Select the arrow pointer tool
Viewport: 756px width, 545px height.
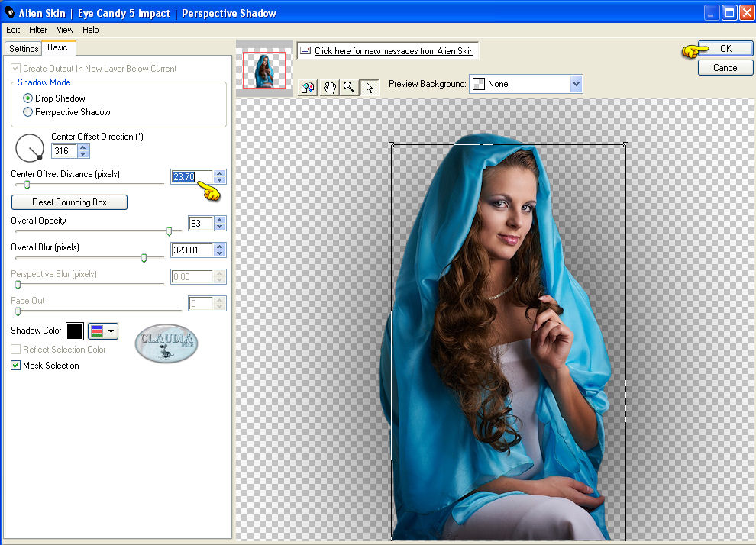click(370, 88)
